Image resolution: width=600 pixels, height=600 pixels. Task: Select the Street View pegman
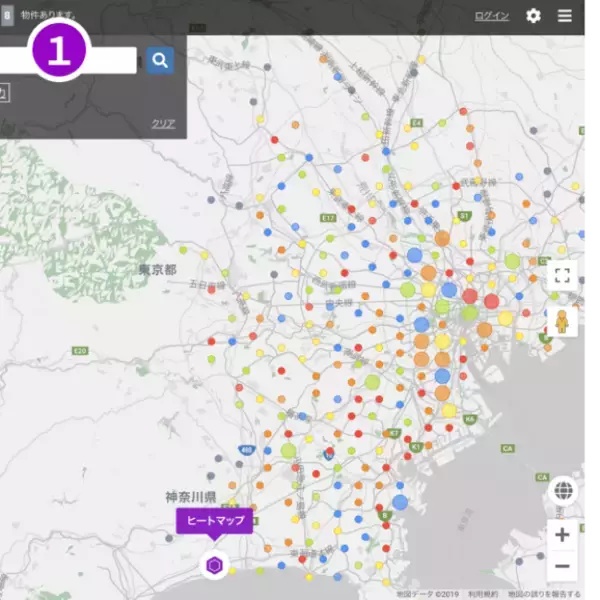[x=562, y=322]
